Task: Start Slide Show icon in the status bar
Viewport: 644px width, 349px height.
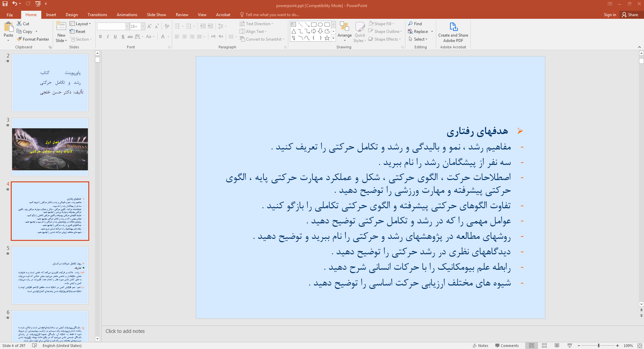Action: coord(569,346)
